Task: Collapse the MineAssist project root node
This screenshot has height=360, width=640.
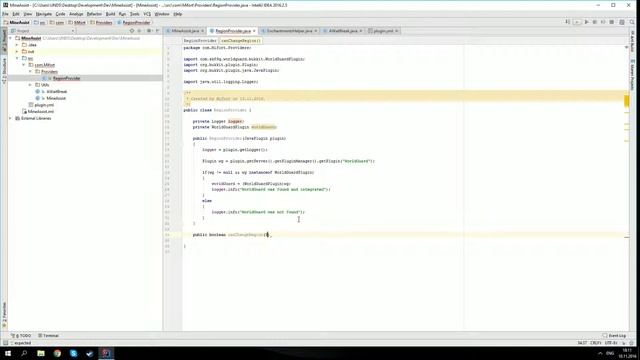Action: tap(11, 38)
